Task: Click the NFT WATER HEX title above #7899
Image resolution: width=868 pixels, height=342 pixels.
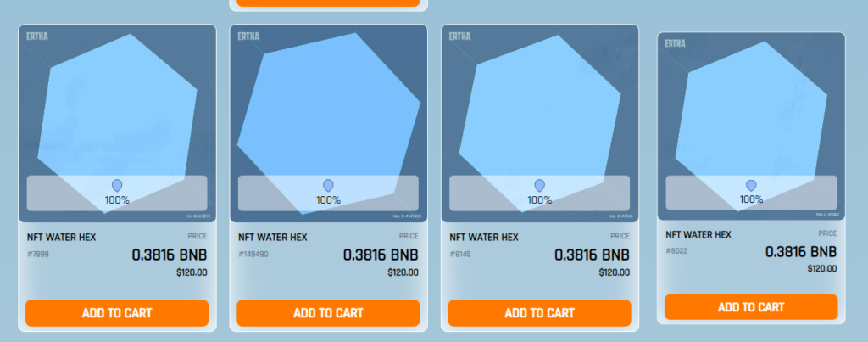Action: point(62,238)
